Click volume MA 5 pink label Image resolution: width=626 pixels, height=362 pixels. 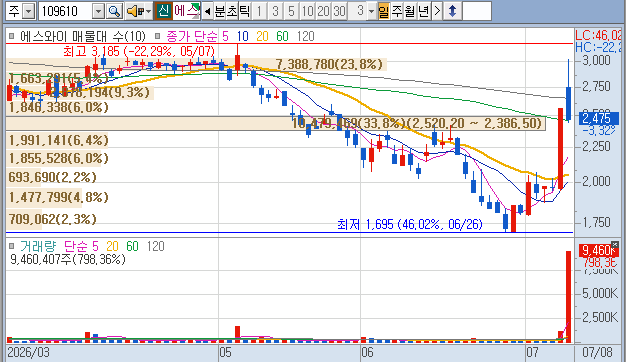95,246
